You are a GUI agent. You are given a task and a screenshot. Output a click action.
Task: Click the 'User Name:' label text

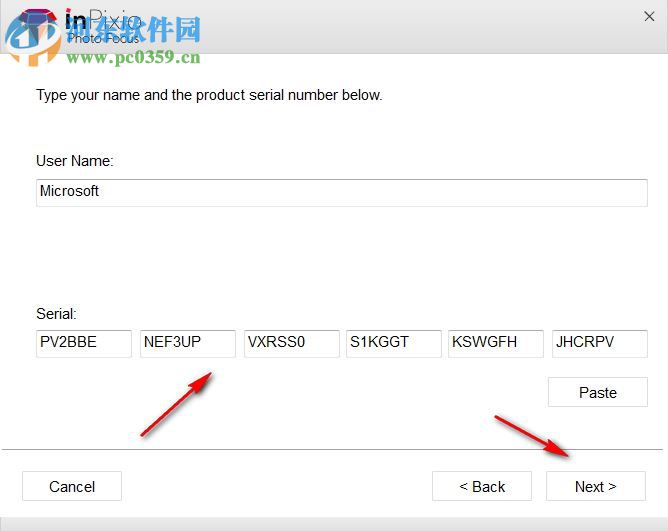tap(75, 161)
